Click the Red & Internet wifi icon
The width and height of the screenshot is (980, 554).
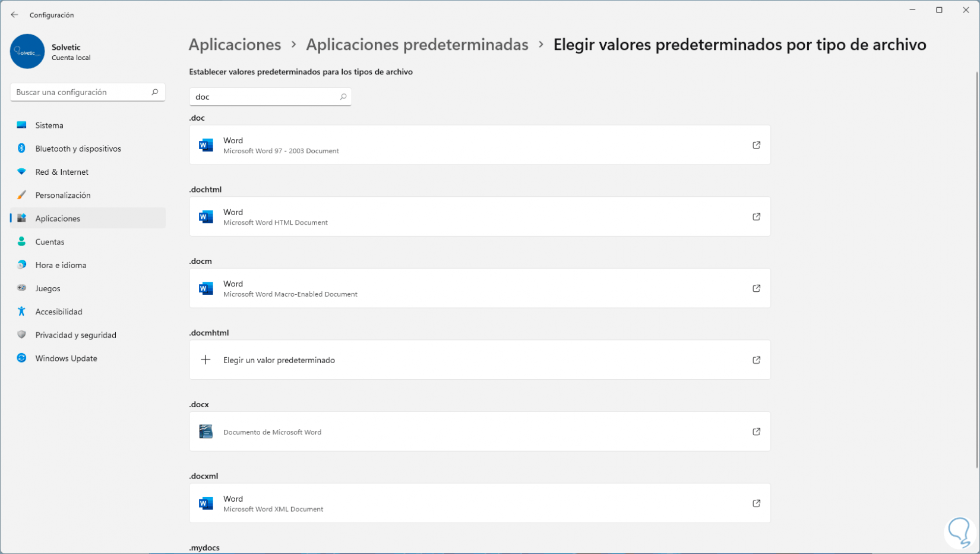[21, 172]
